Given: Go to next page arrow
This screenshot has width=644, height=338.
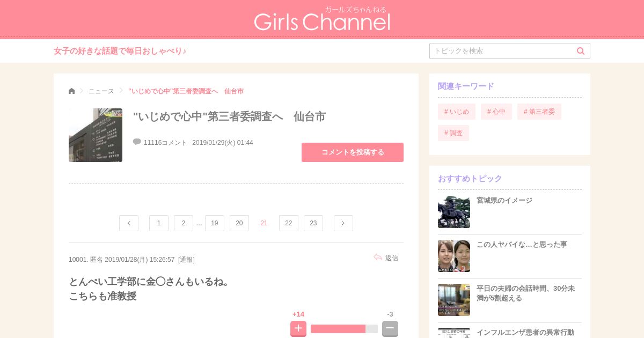Looking at the screenshot, I should [343, 223].
